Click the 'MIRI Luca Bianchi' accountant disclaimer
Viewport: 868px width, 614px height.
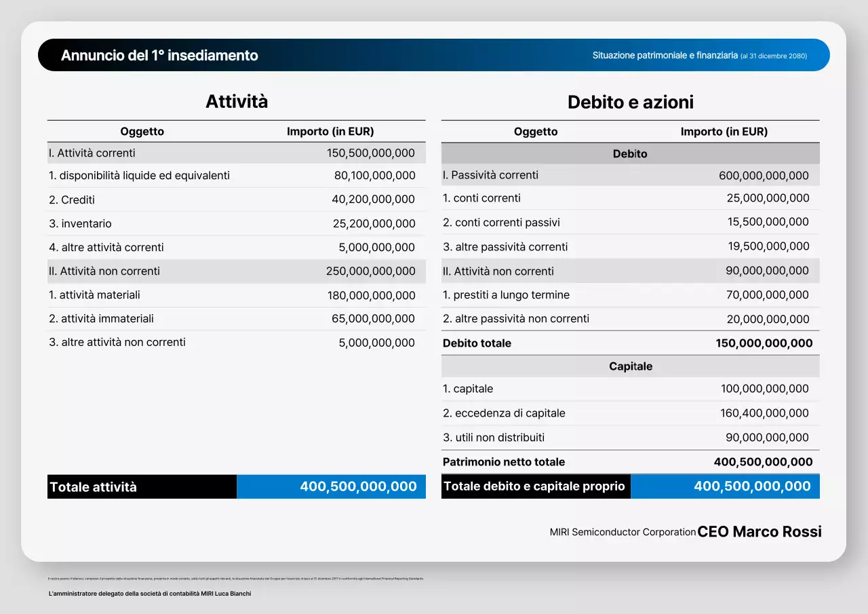tap(149, 592)
